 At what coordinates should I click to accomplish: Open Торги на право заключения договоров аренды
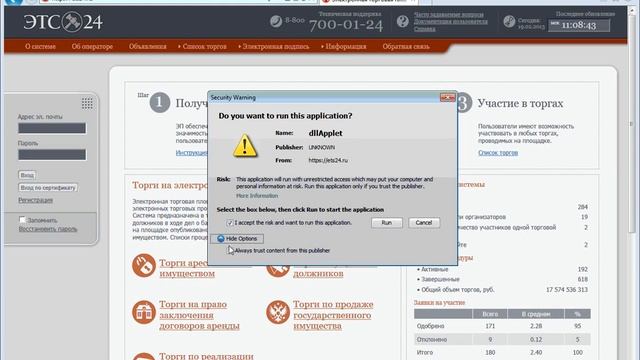(x=199, y=315)
